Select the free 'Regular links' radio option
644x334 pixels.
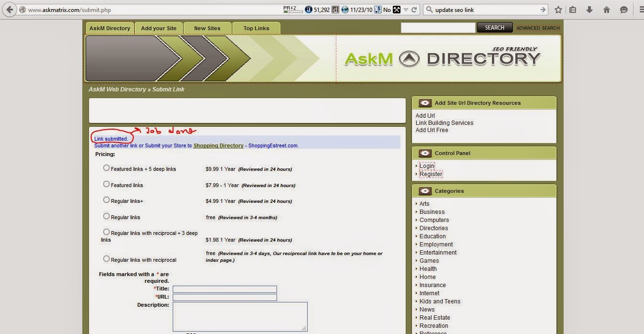(x=106, y=216)
